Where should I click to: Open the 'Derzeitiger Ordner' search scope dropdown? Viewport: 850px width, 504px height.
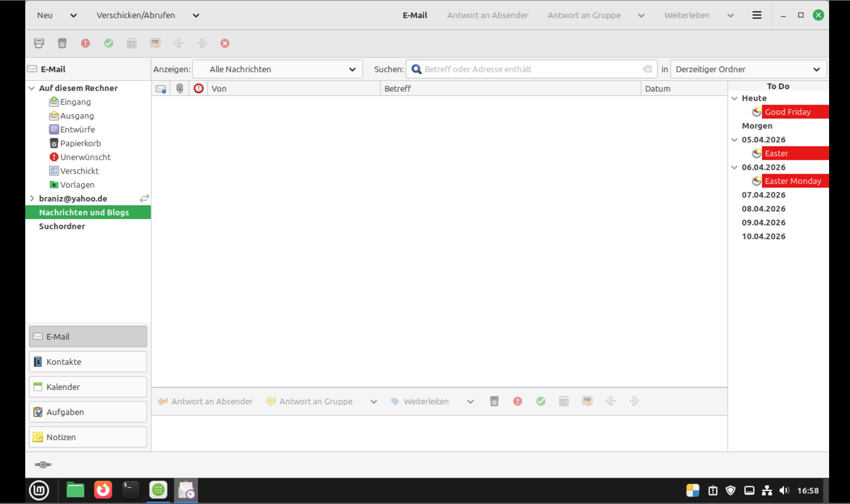[x=748, y=69]
